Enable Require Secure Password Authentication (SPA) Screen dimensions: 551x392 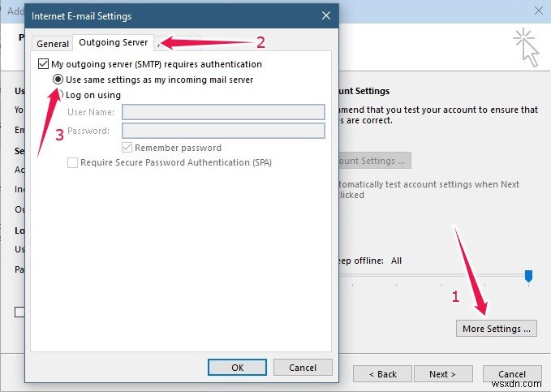pos(73,162)
